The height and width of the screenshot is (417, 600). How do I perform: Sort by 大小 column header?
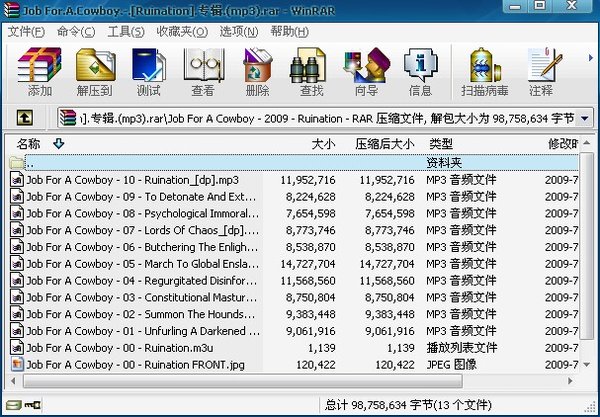click(323, 144)
